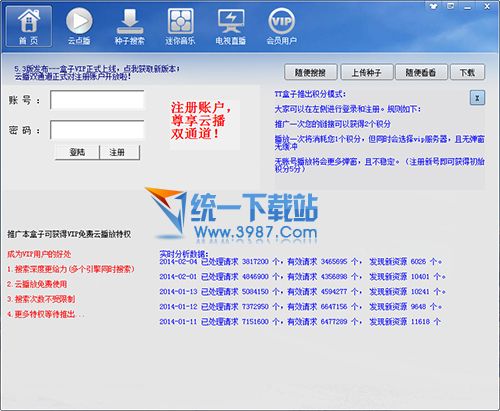Viewport: 500px width, 411px height.
Task: Open 种子搜索 seed search icon
Action: click(x=130, y=26)
